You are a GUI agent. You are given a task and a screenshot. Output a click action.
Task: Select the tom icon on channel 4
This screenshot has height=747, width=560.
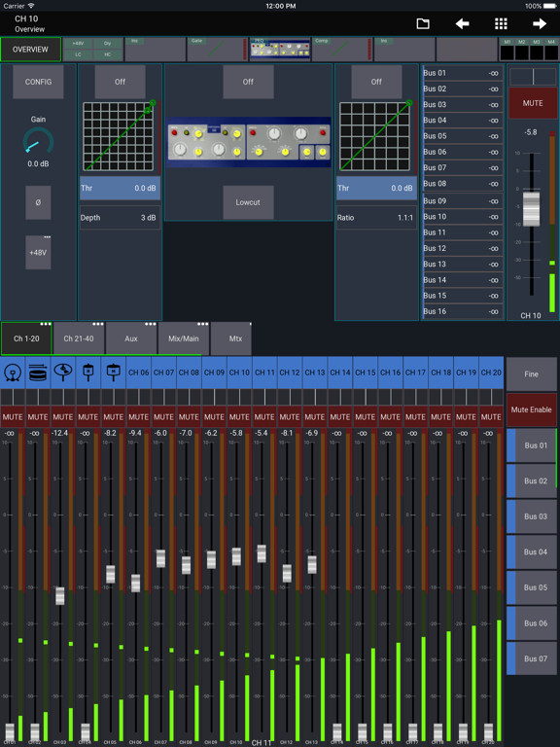click(x=88, y=373)
